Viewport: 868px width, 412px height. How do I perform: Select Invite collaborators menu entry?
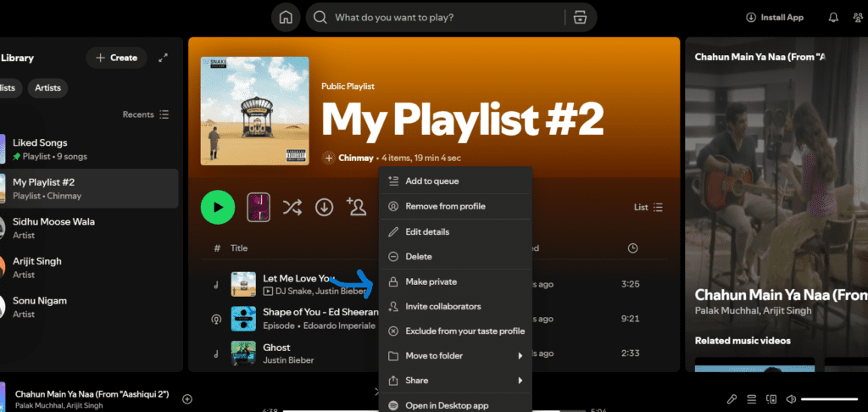tap(455, 306)
